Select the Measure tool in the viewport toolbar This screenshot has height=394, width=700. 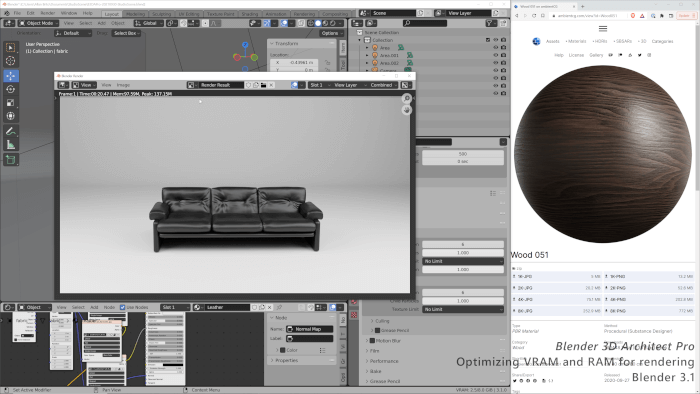tap(11, 145)
